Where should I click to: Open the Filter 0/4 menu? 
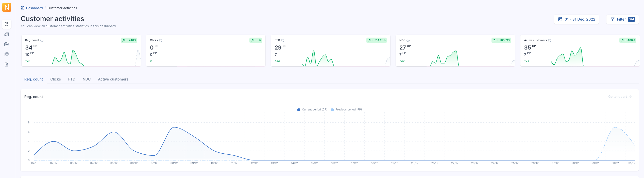coord(622,19)
